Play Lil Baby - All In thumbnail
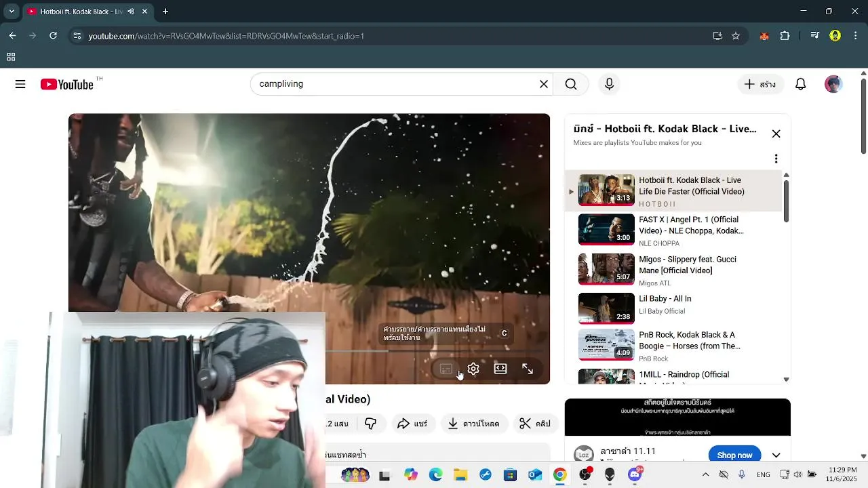Screen dimensions: 868x488 (x=606, y=308)
